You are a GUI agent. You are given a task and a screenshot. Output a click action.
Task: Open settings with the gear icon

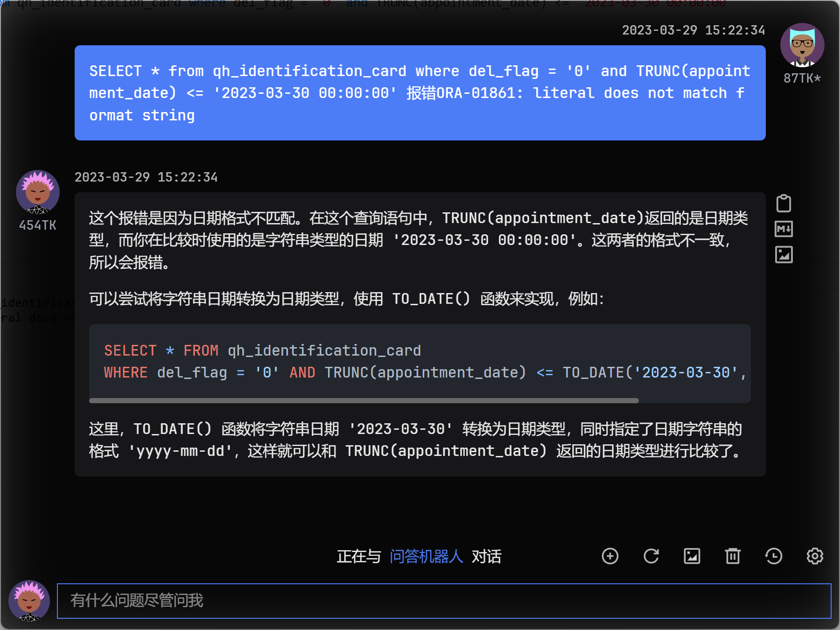(x=814, y=556)
